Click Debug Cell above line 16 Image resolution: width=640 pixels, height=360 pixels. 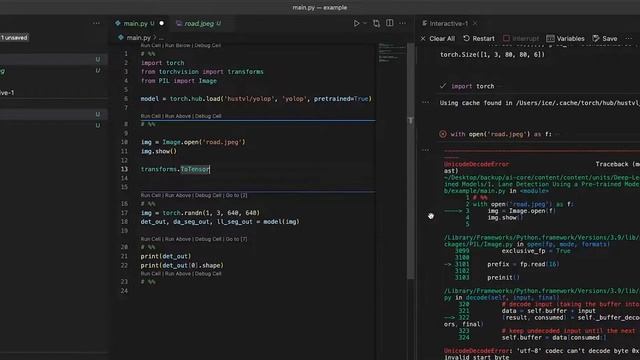pyautogui.click(x=208, y=196)
